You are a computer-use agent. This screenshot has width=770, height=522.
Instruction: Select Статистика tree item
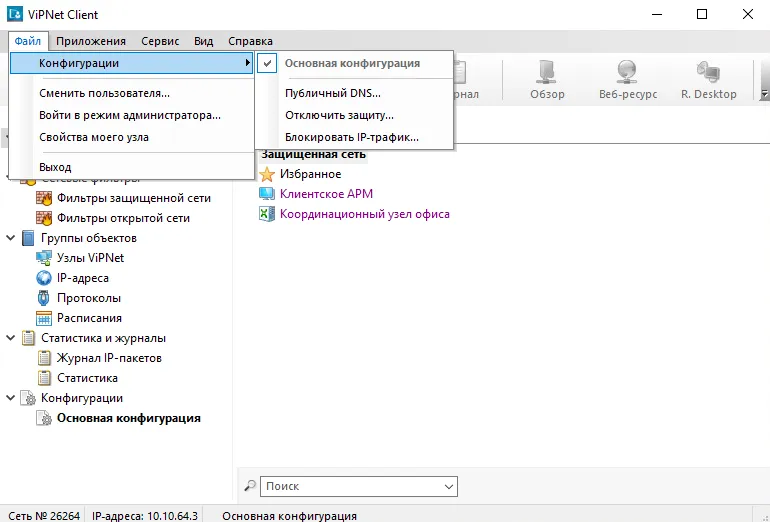coord(87,378)
